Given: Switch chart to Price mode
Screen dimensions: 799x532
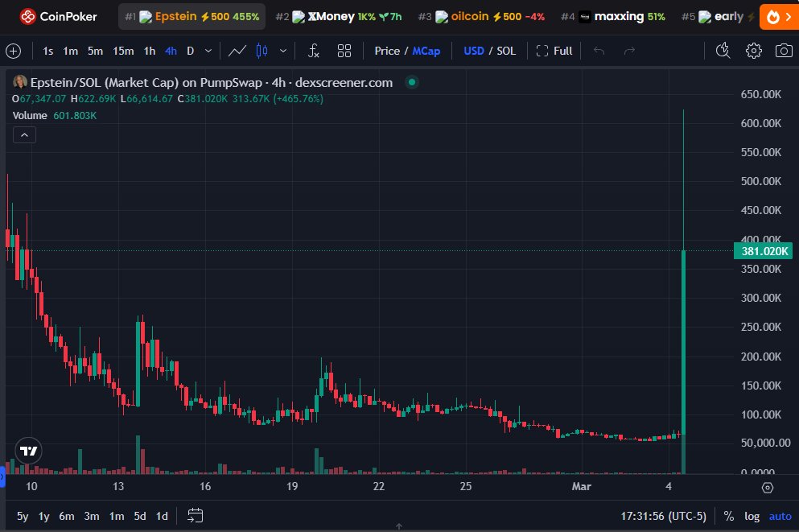Looking at the screenshot, I should pos(387,51).
